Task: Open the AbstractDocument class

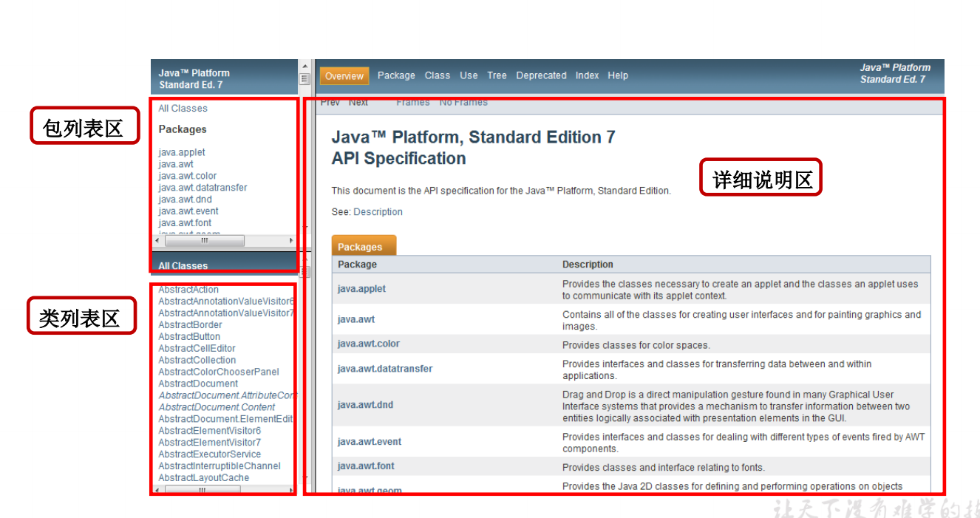Action: pos(198,384)
